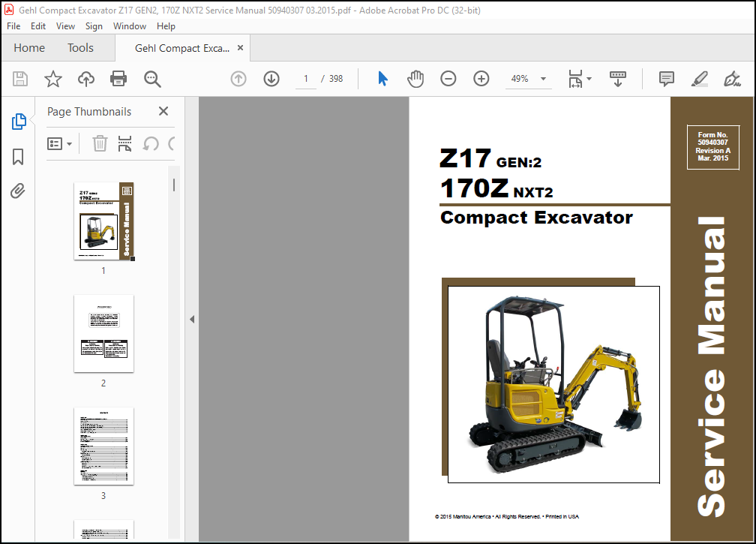
Task: Add a sticky note comment
Action: [x=666, y=79]
